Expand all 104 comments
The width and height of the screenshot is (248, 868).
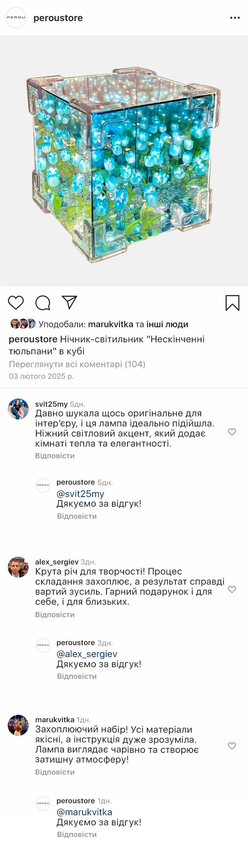coord(77,364)
